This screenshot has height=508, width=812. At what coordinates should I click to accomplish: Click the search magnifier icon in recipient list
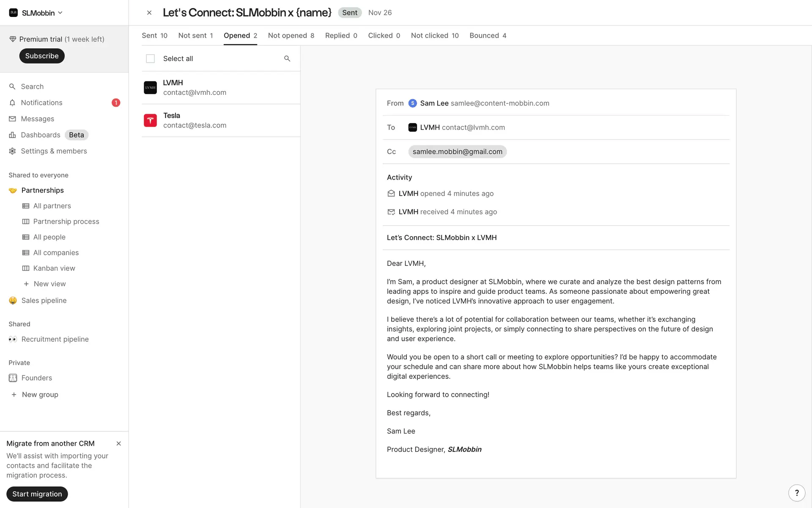[x=287, y=58]
